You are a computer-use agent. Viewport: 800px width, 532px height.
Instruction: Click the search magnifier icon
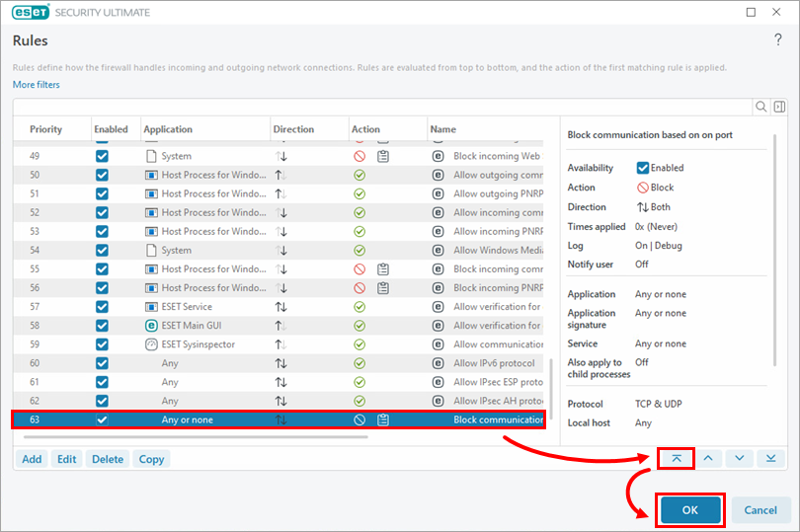point(760,107)
